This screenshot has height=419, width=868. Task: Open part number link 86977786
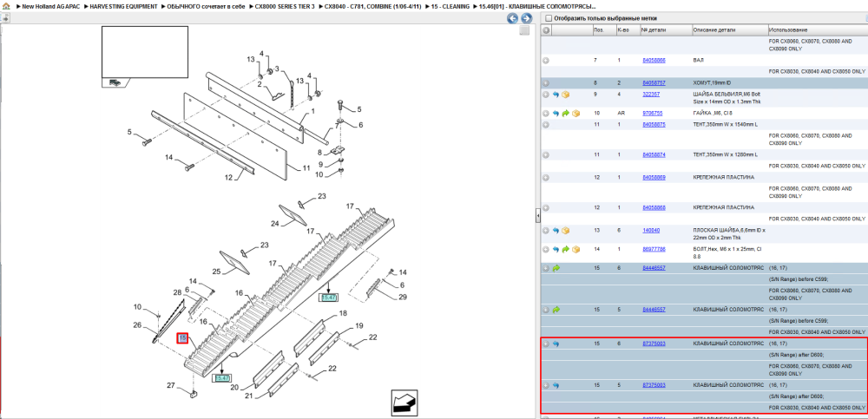[654, 248]
